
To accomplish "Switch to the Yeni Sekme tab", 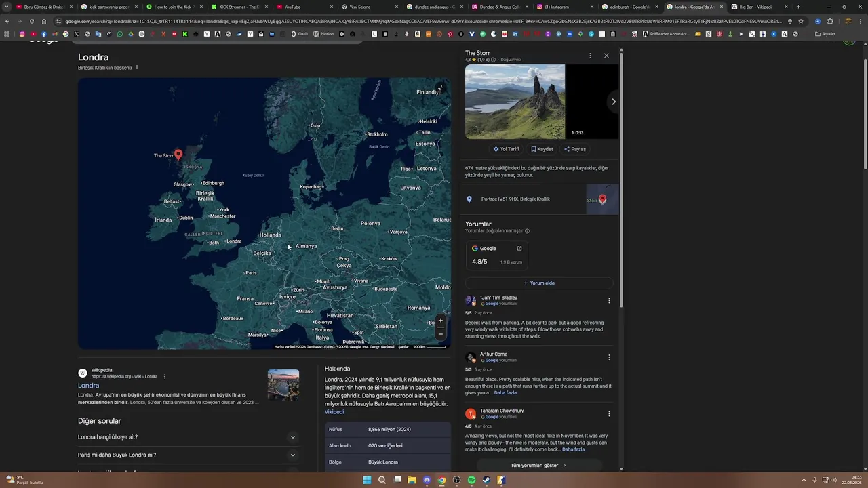I will pos(370,7).
